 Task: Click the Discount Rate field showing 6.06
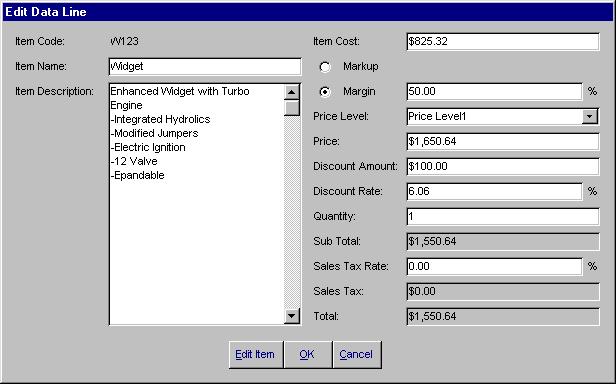click(494, 191)
